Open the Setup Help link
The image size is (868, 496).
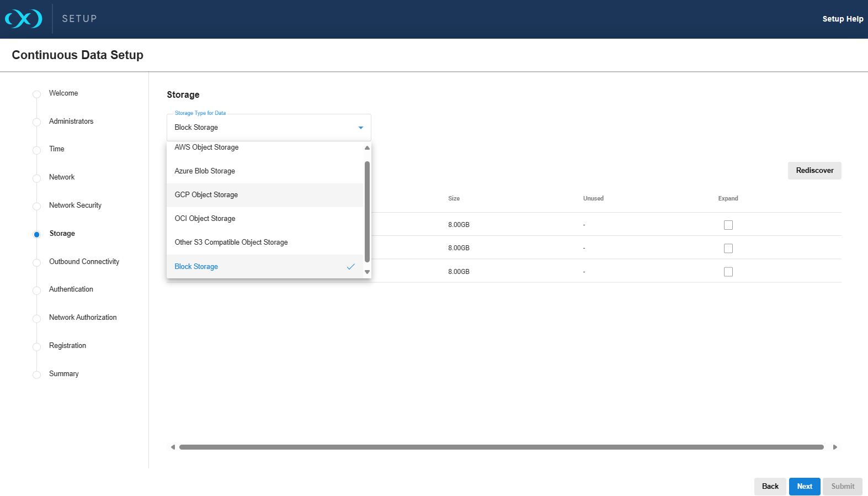tap(842, 19)
